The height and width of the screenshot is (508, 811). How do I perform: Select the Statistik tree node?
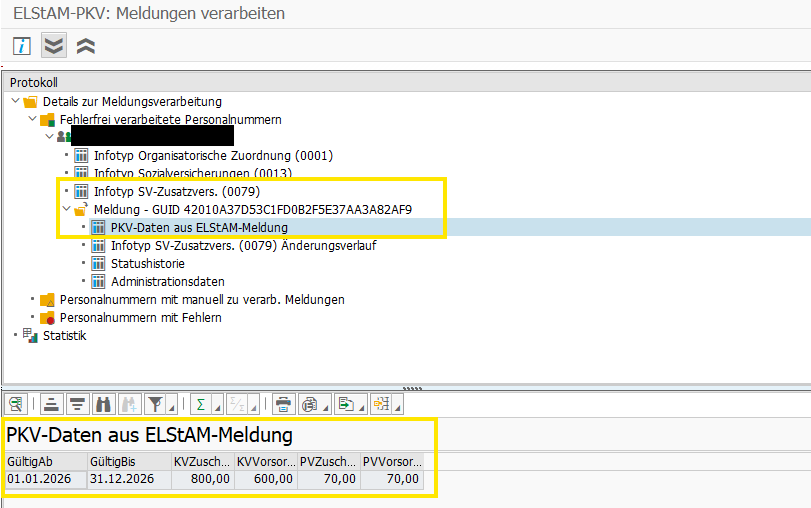pyautogui.click(x=64, y=335)
